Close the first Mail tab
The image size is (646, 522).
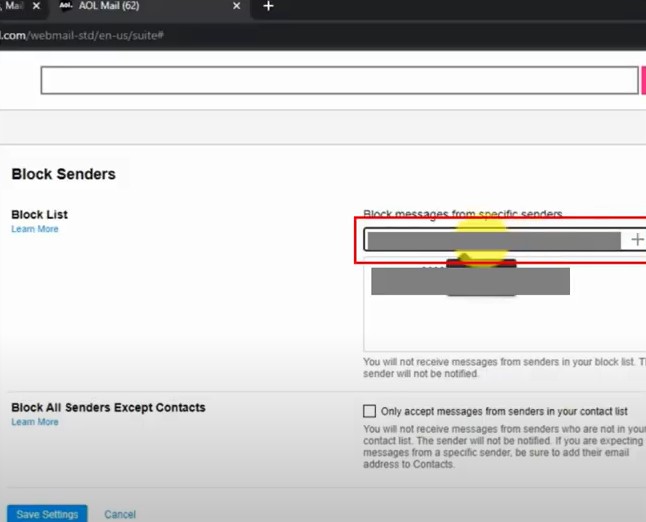[36, 6]
